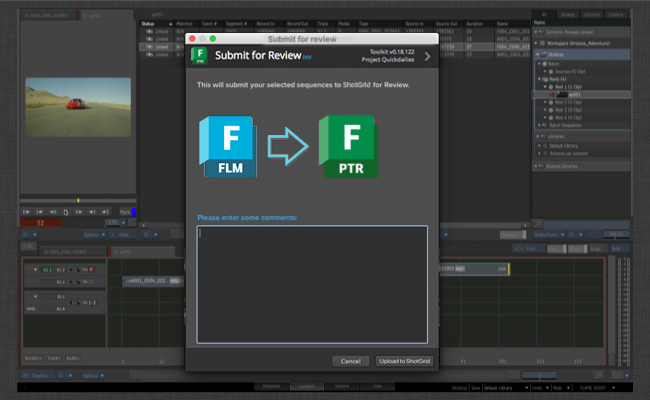Click the go-to-last-frame transport icon

click(x=105, y=212)
